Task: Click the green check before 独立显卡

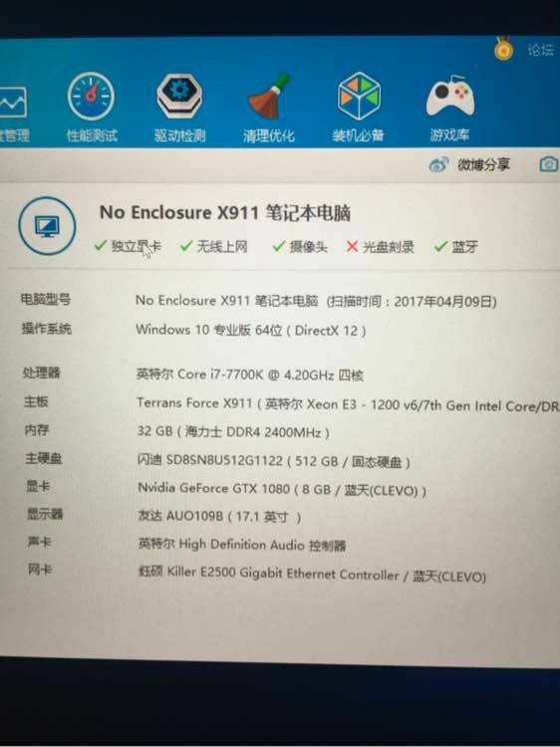Action: (x=100, y=246)
